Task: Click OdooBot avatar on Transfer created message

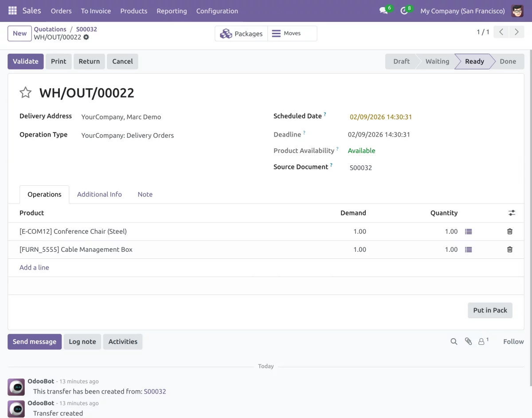Action: tap(16, 409)
